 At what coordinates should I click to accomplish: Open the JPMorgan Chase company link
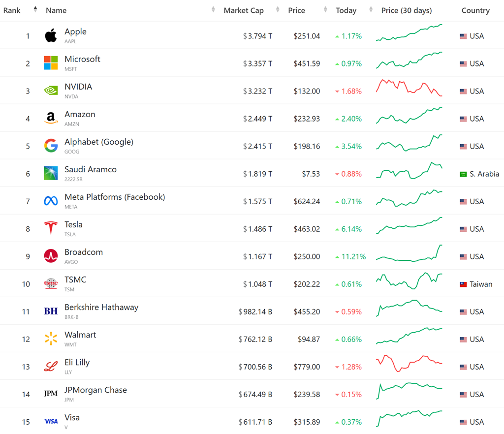pyautogui.click(x=95, y=390)
